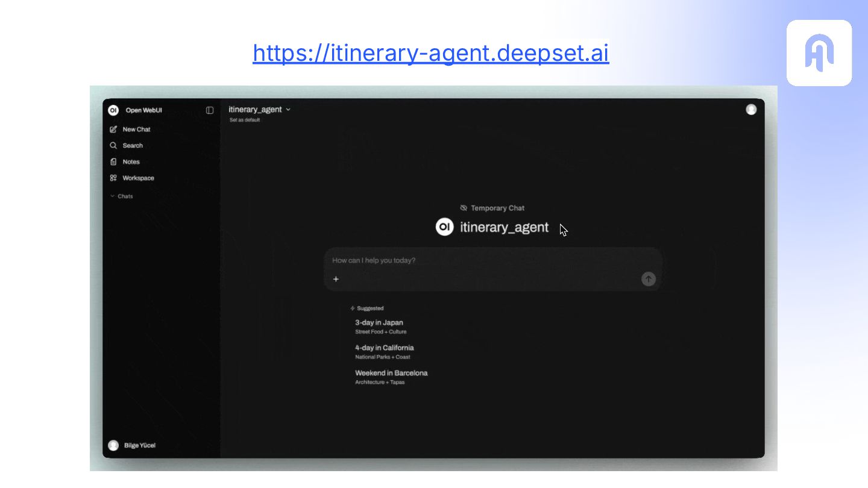The image size is (868, 488).
Task: Click the 'National Parks + Coast' subtitle
Action: 383,357
